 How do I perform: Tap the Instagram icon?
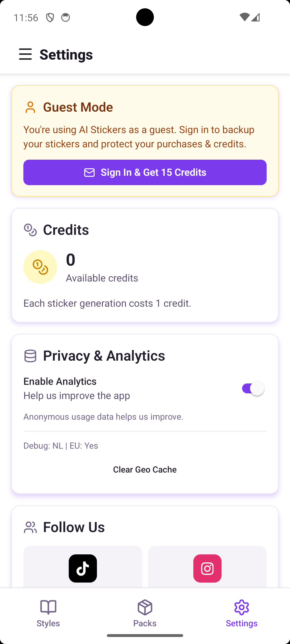207,568
